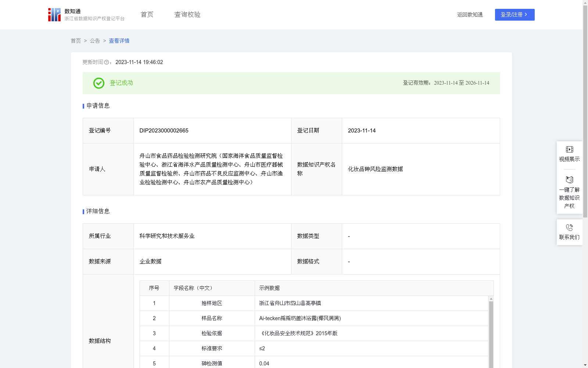Click 标准要求 field row

coord(314,348)
